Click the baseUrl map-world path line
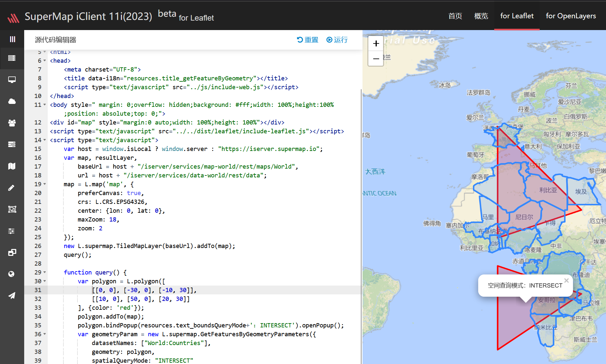 188,167
